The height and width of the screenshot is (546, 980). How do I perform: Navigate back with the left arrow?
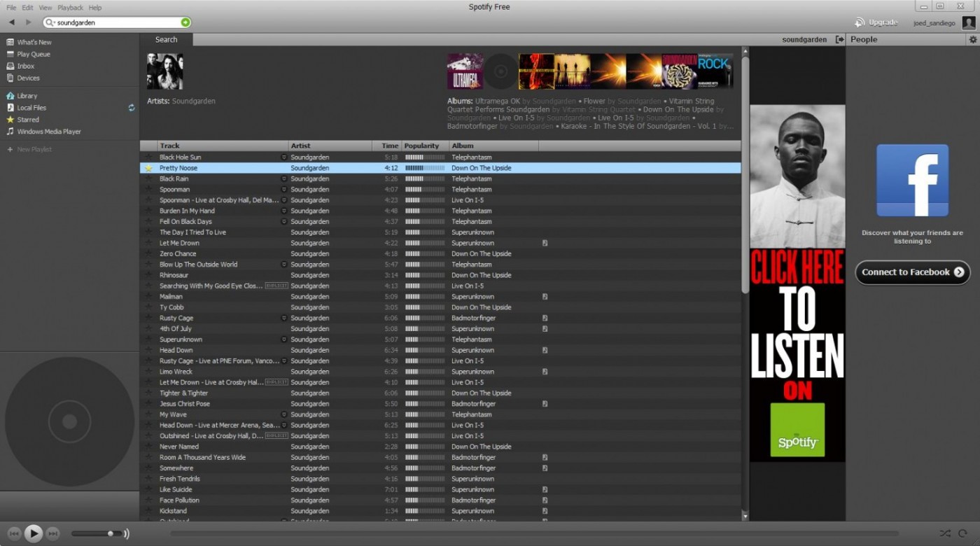(12, 22)
